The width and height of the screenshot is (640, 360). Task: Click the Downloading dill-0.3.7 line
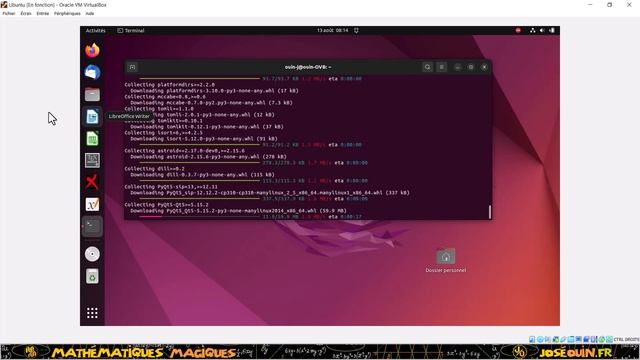(202, 175)
